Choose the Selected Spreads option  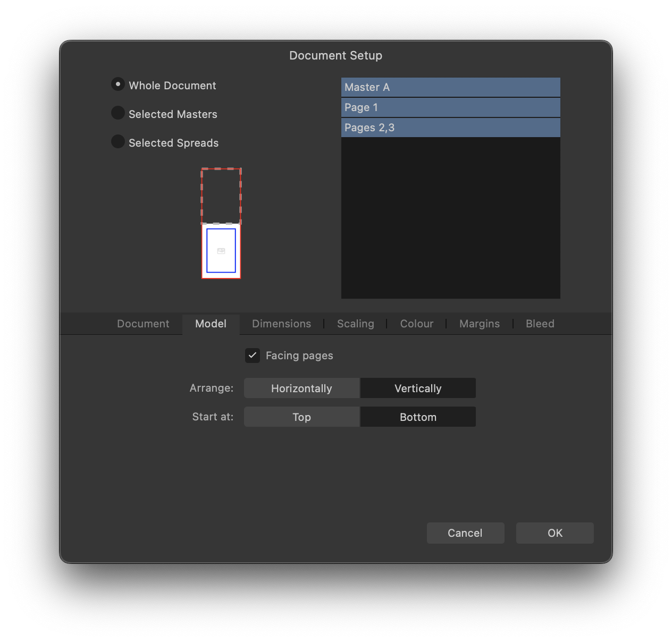117,141
